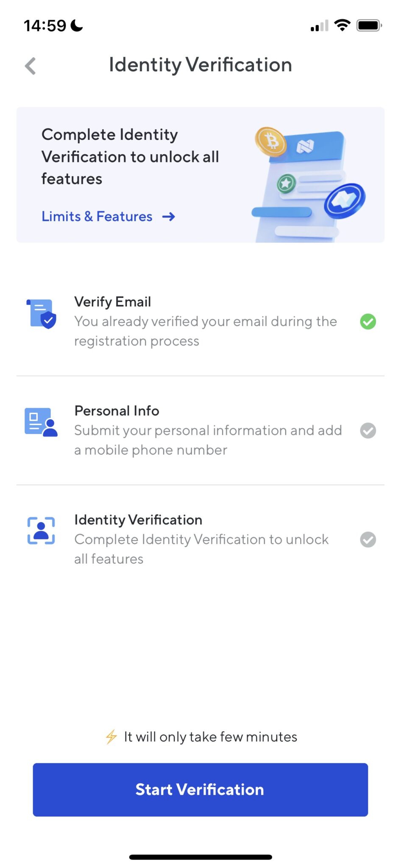
Task: Select the Personal Info step title
Action: tap(117, 411)
